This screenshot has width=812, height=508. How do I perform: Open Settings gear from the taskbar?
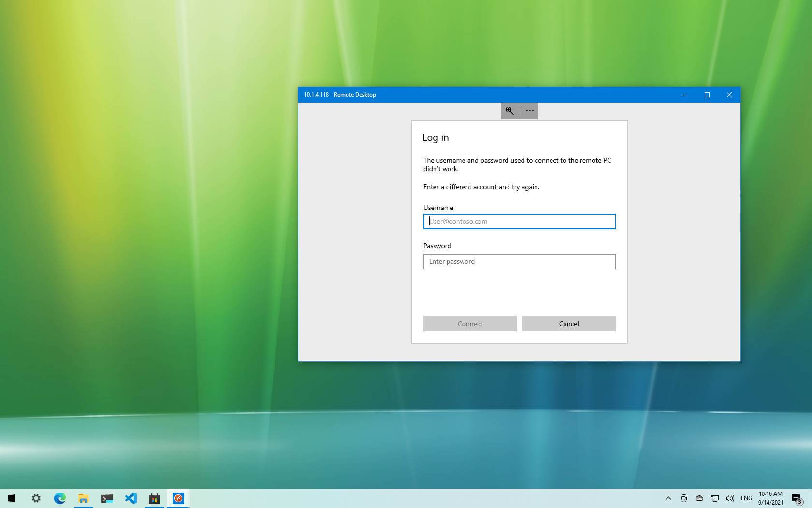coord(36,498)
